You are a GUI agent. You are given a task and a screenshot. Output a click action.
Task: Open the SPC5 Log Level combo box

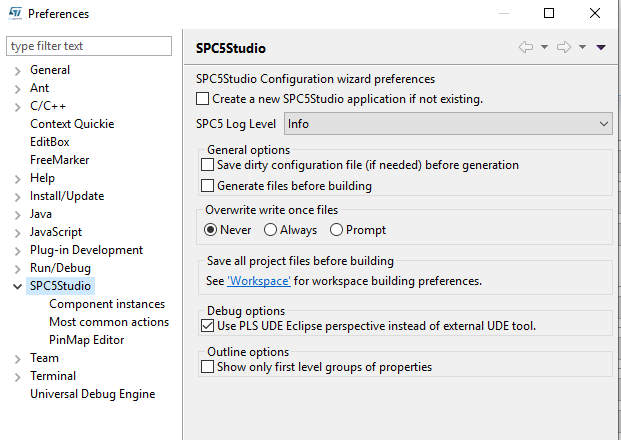448,124
